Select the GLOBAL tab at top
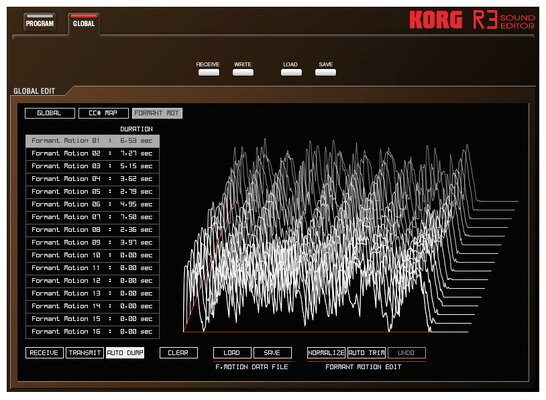This screenshot has height=400, width=546. click(x=84, y=23)
